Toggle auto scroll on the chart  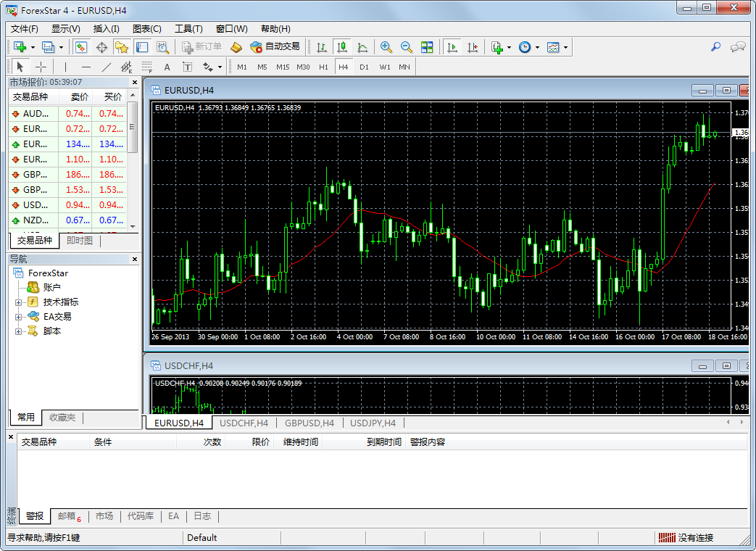click(452, 46)
